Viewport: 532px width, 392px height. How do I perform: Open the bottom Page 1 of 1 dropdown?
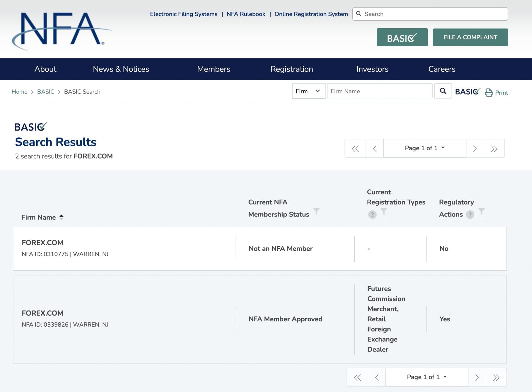point(427,377)
